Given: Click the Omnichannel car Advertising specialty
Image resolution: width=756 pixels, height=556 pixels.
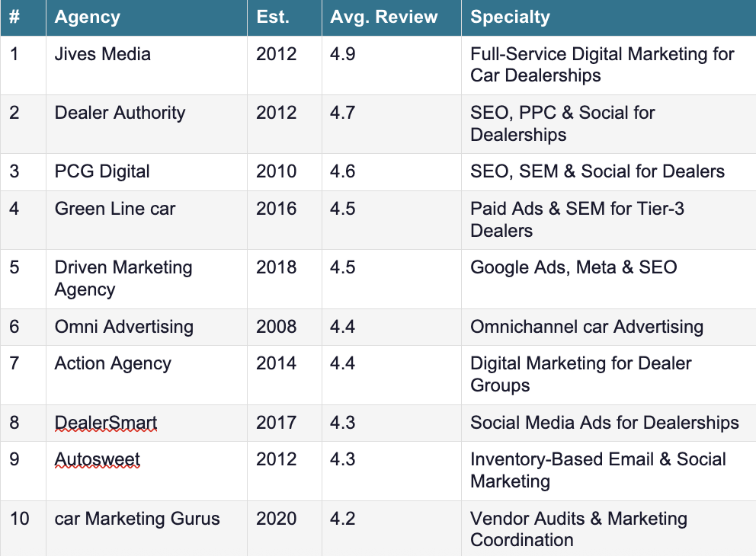Looking at the screenshot, I should [x=586, y=327].
